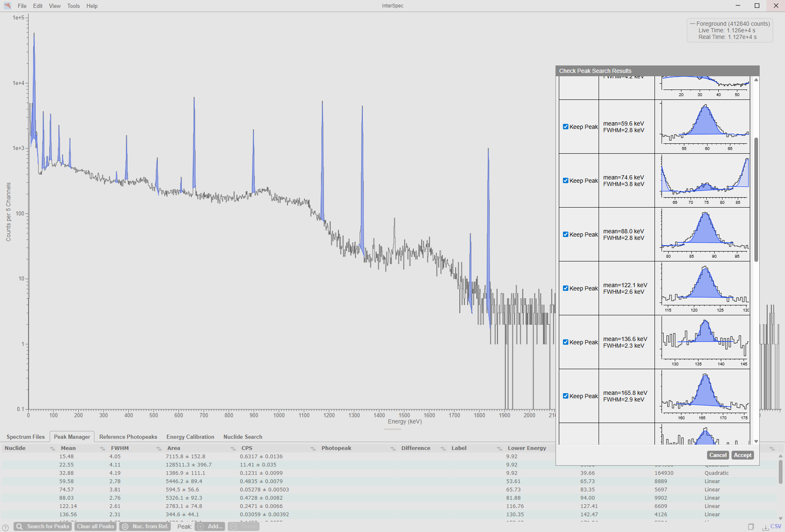Open the Nuclide column sort arrow
The width and height of the screenshot is (785, 532).
pyautogui.click(x=52, y=448)
